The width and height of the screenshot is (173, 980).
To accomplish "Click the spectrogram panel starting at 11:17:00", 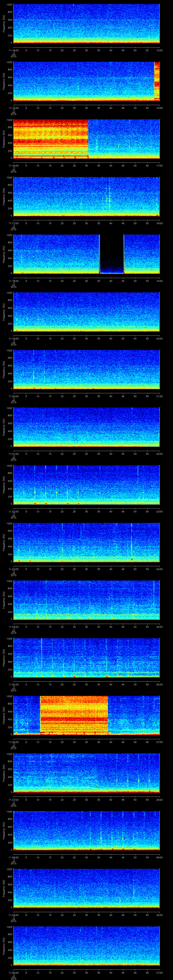I will coord(86,196).
